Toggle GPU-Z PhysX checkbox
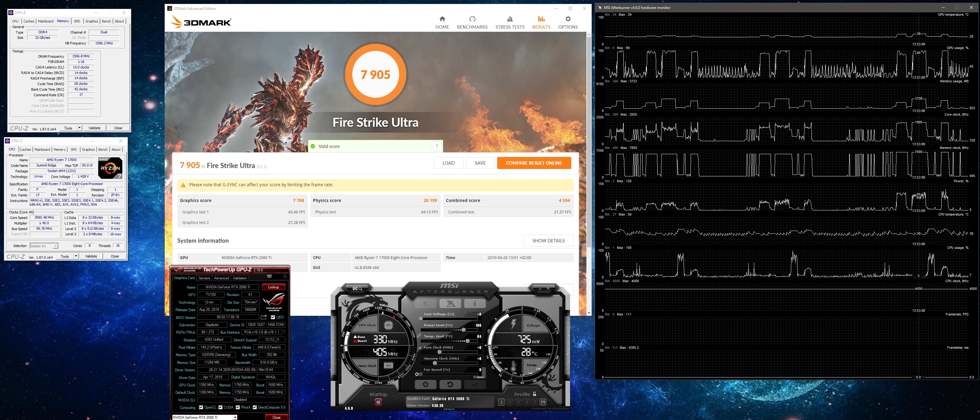The width and height of the screenshot is (980, 420). [238, 407]
